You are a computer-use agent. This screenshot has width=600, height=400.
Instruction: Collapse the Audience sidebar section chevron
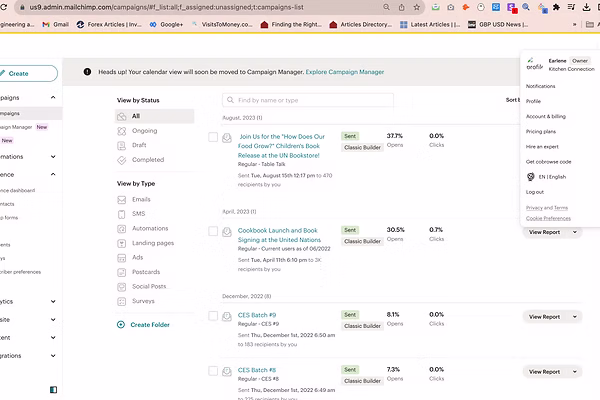tap(53, 175)
